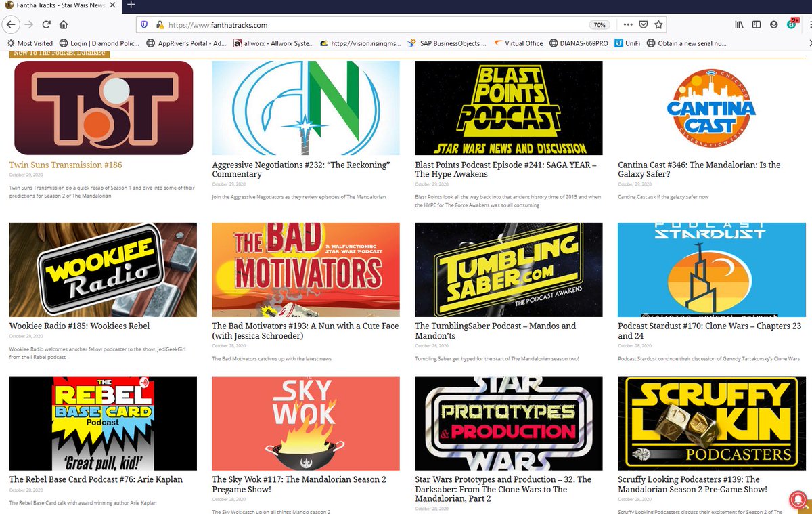Open the Most Visited bookmarks folder
Image resolution: width=812 pixels, height=514 pixels.
pyautogui.click(x=29, y=43)
